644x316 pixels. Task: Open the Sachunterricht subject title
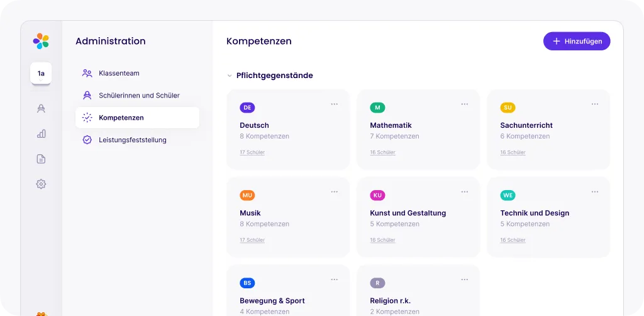point(526,125)
